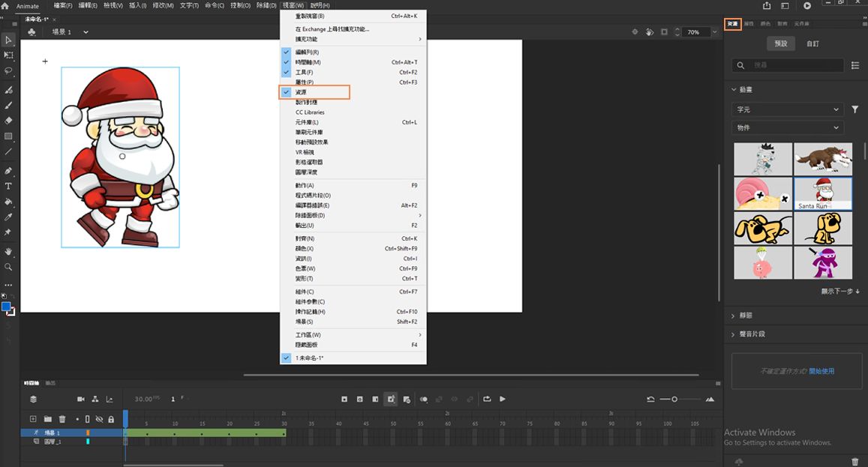Click the timeline loop playback icon

[487, 399]
